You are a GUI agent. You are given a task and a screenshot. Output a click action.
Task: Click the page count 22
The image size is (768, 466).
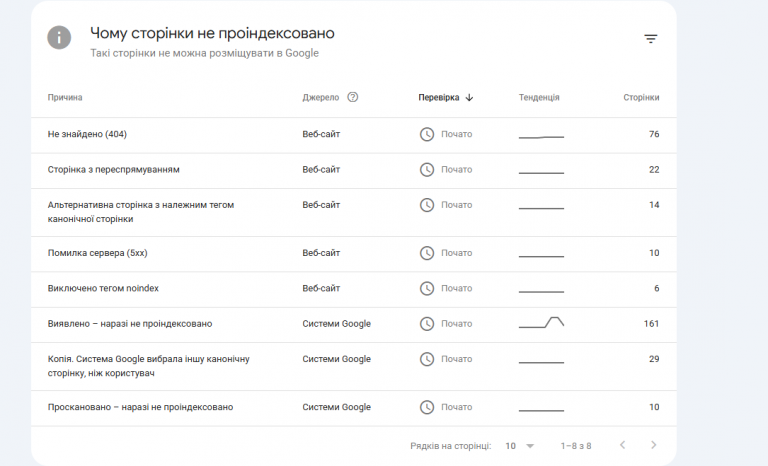coord(654,170)
